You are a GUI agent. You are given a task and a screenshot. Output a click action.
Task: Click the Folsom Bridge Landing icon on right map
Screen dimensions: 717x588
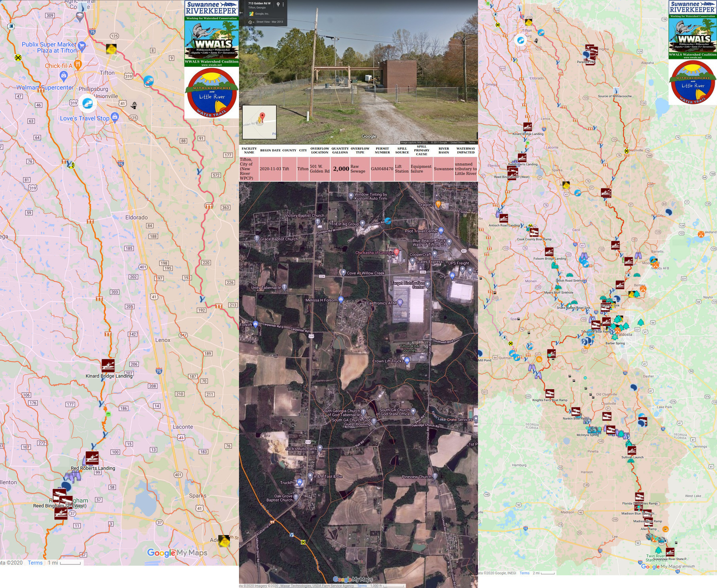[549, 252]
